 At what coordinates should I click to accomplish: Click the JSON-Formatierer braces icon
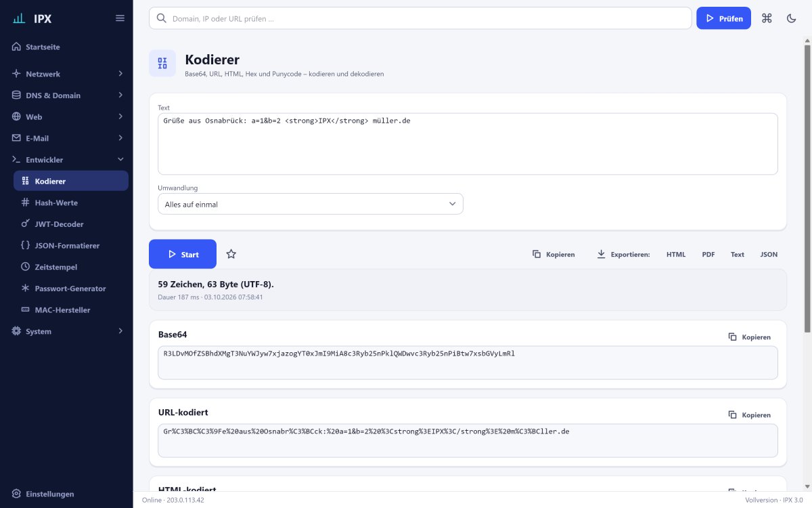pos(26,245)
